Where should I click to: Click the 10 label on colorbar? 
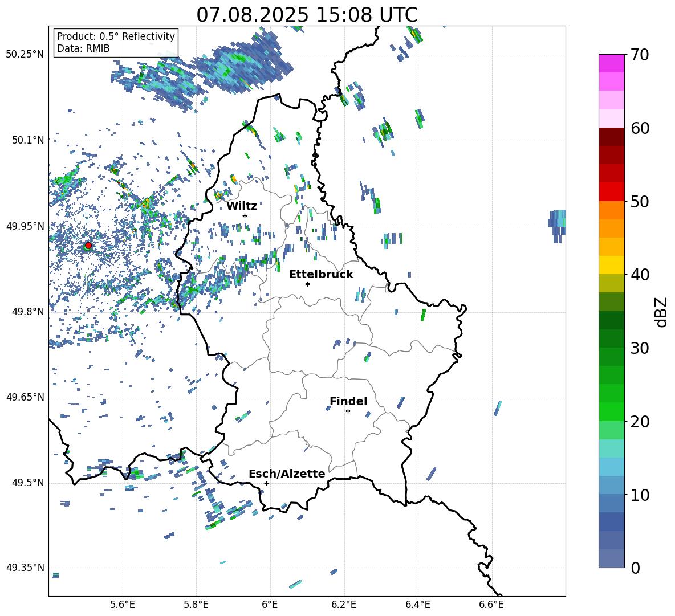pos(639,495)
